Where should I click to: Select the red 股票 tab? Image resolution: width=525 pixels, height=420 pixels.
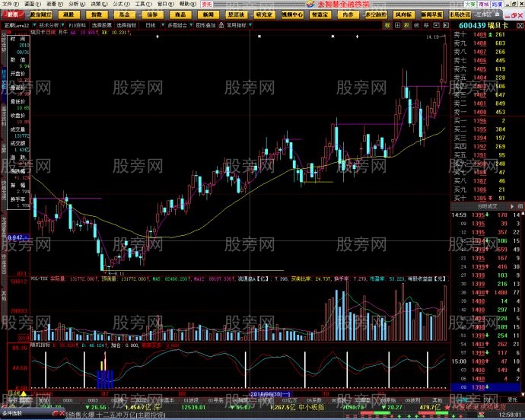[x=13, y=14]
